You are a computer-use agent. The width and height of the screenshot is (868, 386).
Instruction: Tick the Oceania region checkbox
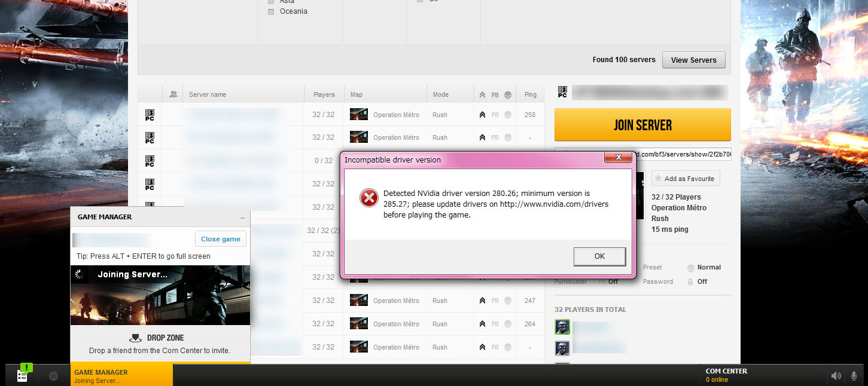(x=271, y=12)
